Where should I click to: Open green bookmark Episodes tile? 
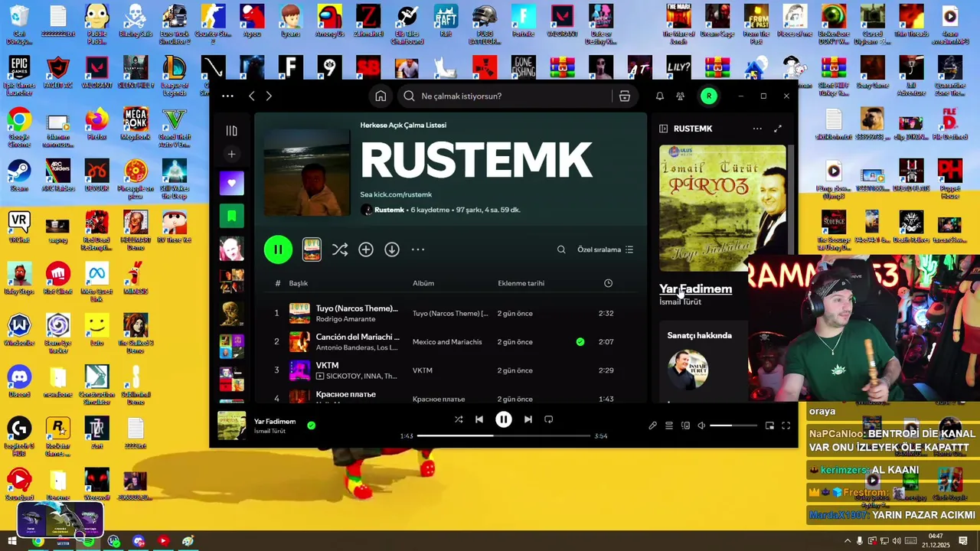(x=231, y=217)
